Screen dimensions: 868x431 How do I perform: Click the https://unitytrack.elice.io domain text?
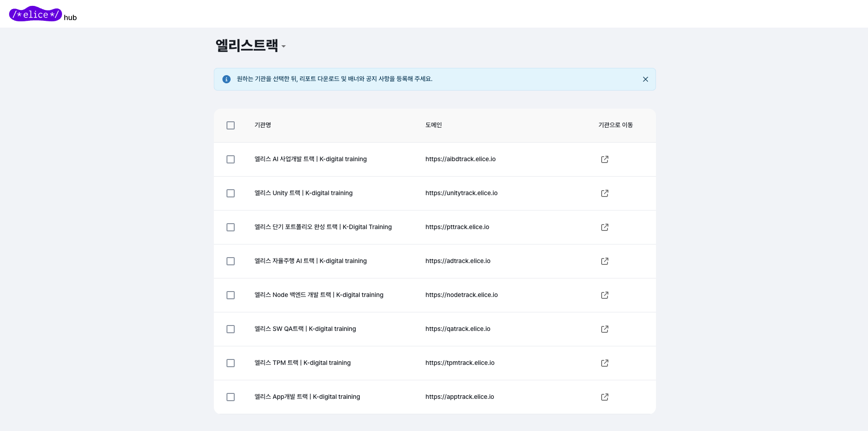pyautogui.click(x=461, y=193)
